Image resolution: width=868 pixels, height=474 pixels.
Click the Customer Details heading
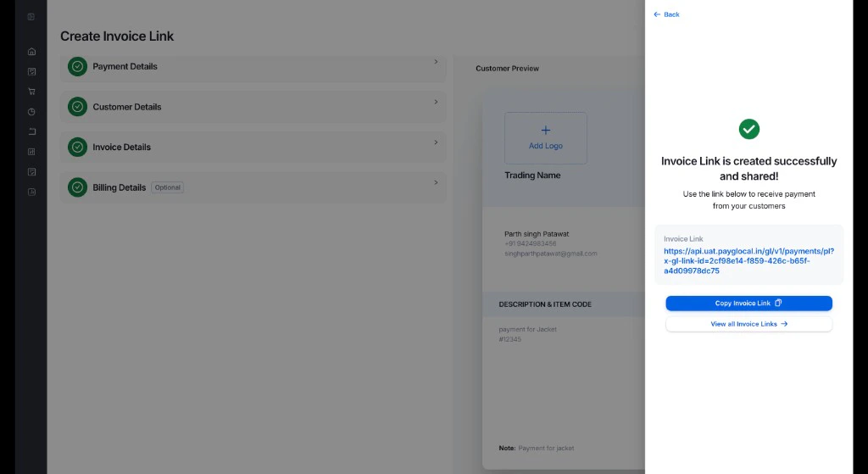click(127, 107)
